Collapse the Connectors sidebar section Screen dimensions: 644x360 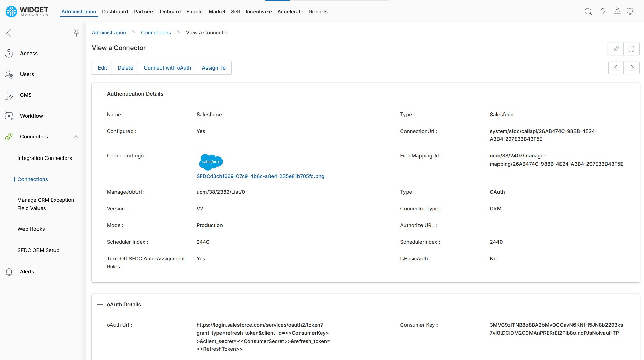click(x=76, y=137)
